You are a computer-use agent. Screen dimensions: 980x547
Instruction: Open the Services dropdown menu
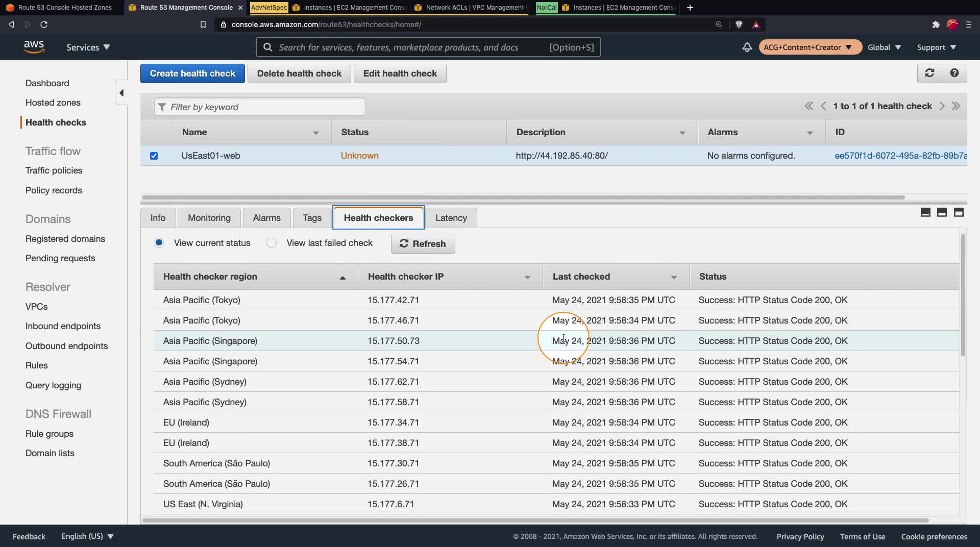point(88,47)
